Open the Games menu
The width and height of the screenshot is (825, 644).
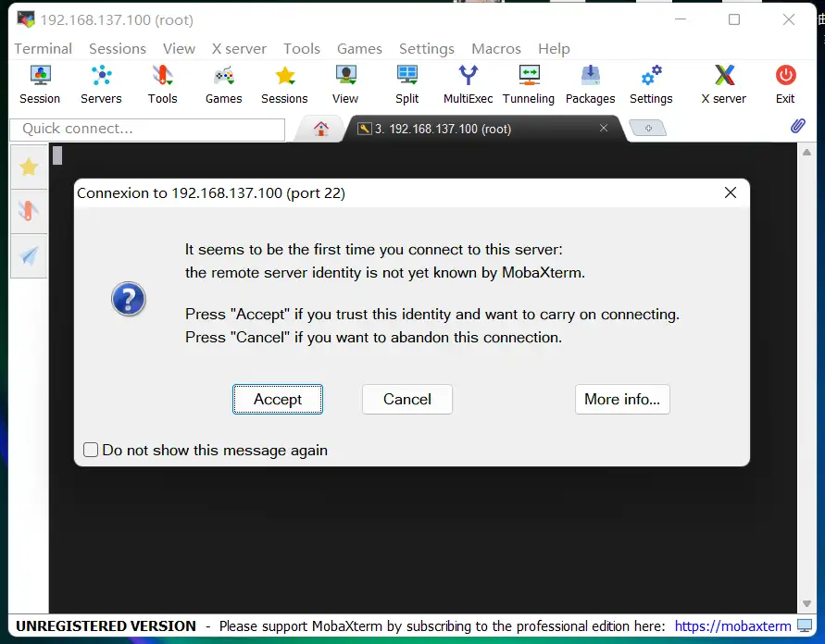pos(359,48)
